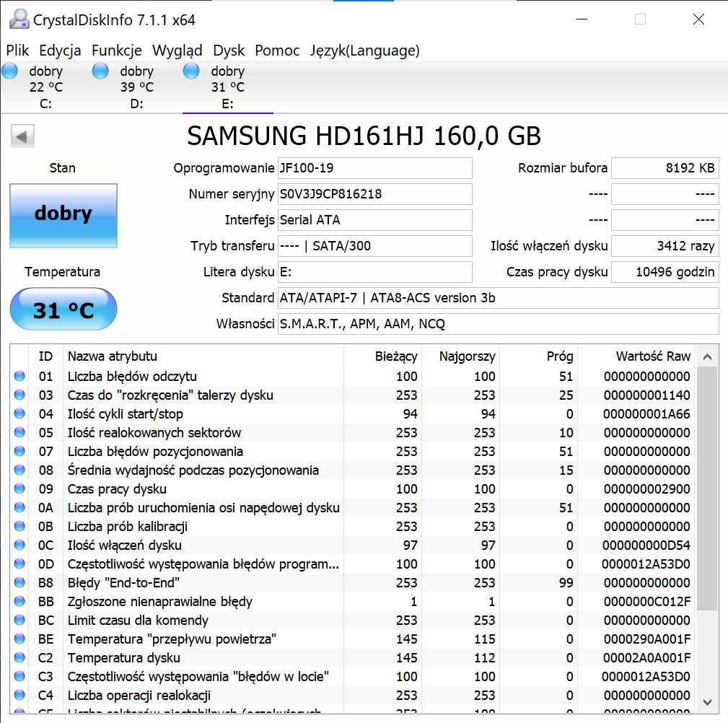The width and height of the screenshot is (728, 723).
Task: Switch to drive C: tab at 22 °C
Action: coord(45,87)
